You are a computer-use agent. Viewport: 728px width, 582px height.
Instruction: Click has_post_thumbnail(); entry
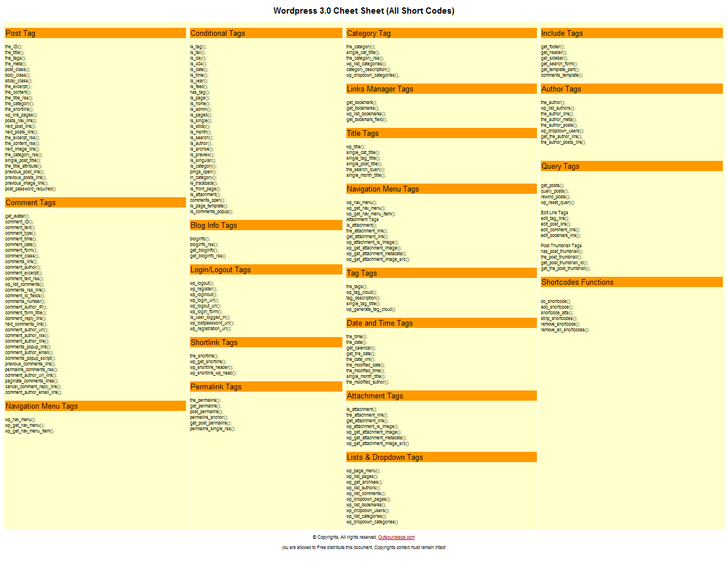tap(562, 251)
